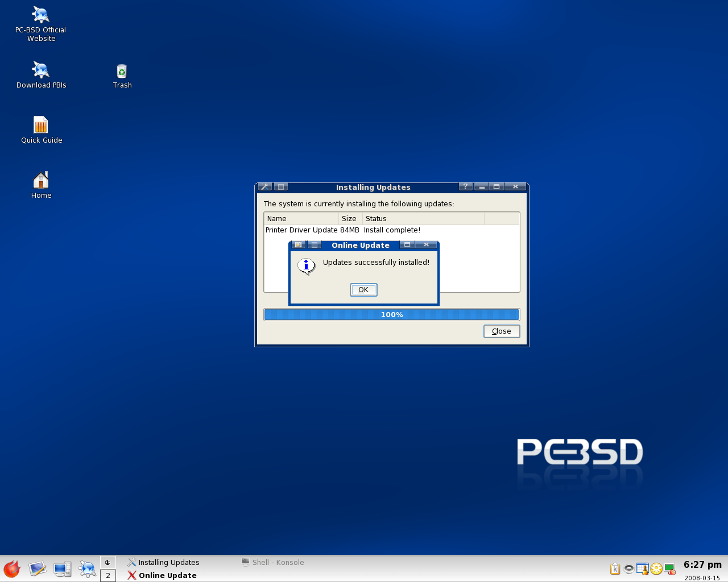Screen dimensions: 728x582
Task: Click the green monitor display tray icon
Action: (669, 569)
